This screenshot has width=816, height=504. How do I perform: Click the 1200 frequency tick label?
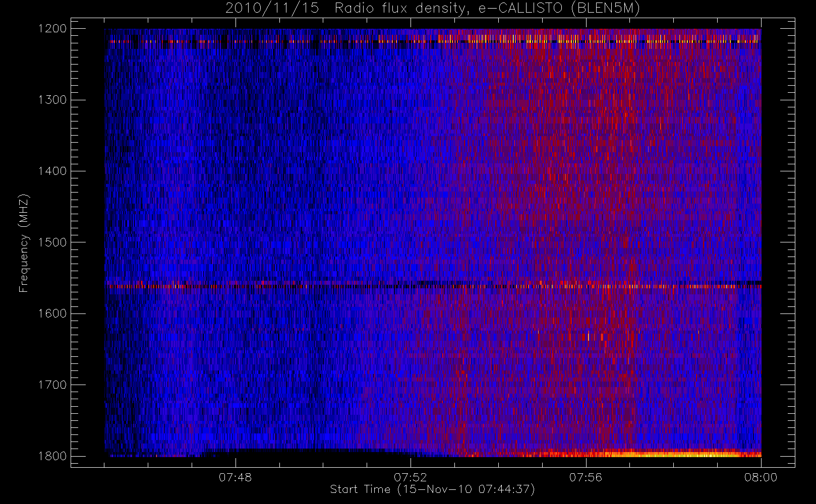(53, 29)
